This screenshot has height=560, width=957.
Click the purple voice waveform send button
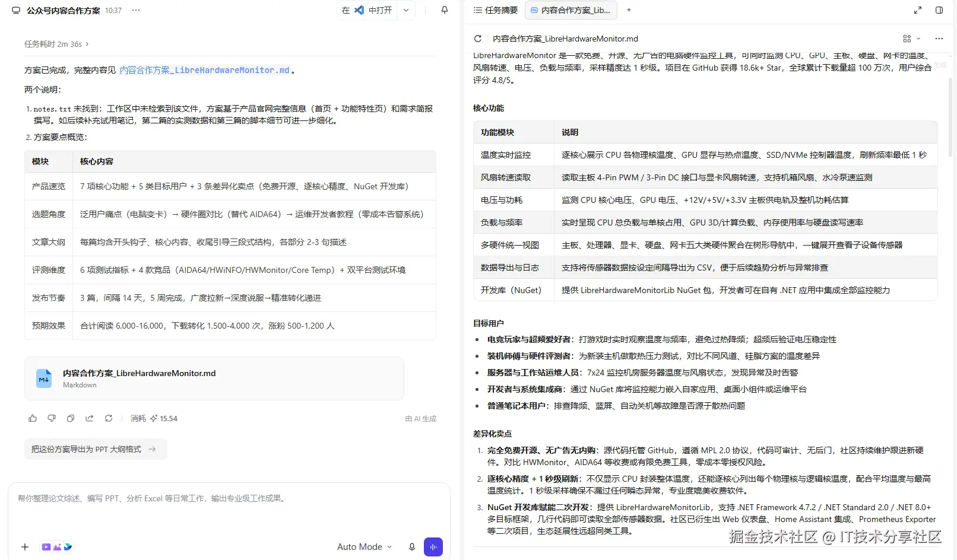tap(433, 547)
